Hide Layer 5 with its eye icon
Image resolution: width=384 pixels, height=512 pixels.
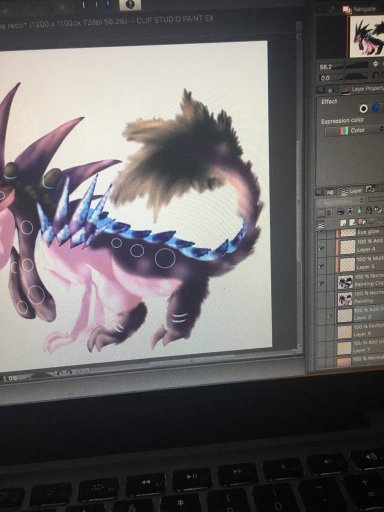[321, 266]
